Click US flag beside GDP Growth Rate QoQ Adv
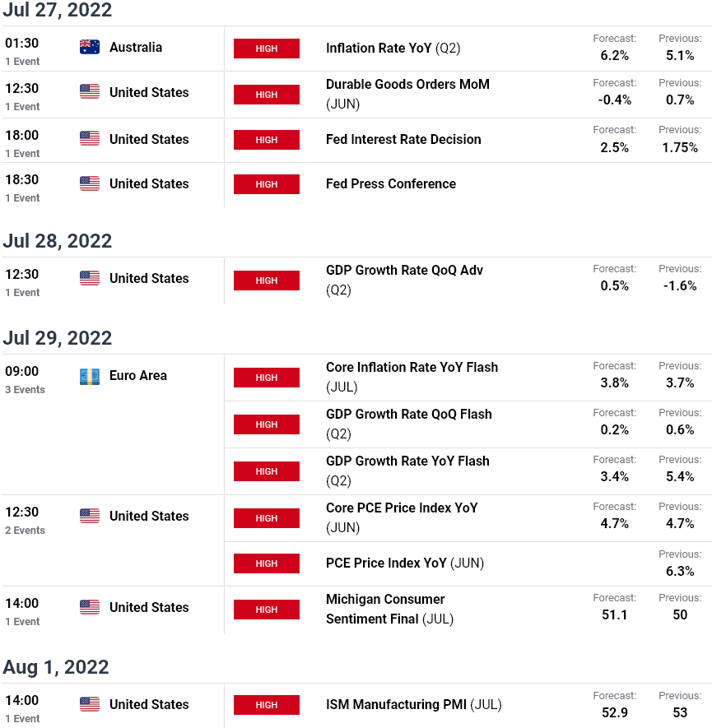 pyautogui.click(x=90, y=278)
